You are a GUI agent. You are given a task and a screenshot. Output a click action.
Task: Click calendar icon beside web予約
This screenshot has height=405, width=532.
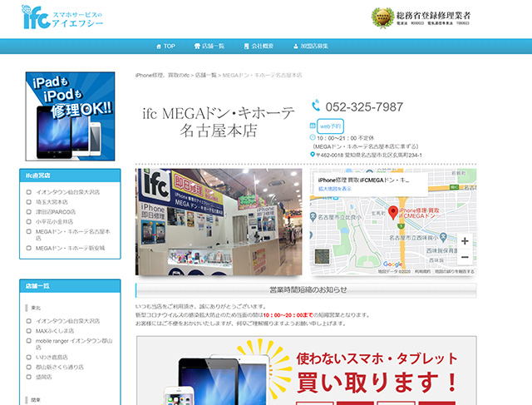click(x=313, y=126)
